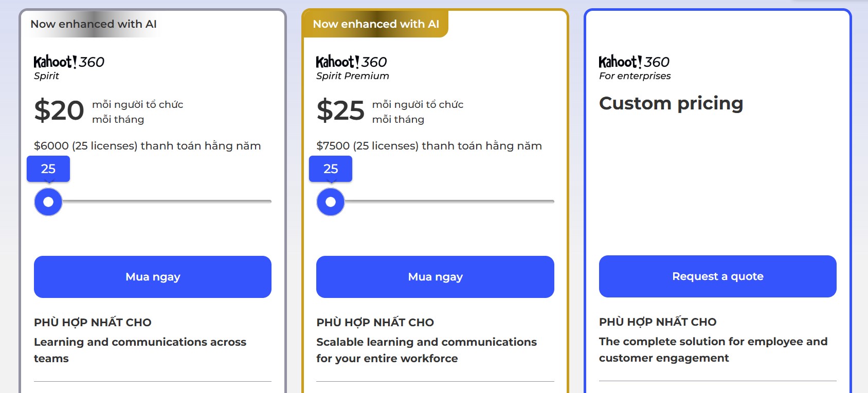The width and height of the screenshot is (868, 393).
Task: Click the $20 price on the Spirit plan
Action: coord(59,111)
